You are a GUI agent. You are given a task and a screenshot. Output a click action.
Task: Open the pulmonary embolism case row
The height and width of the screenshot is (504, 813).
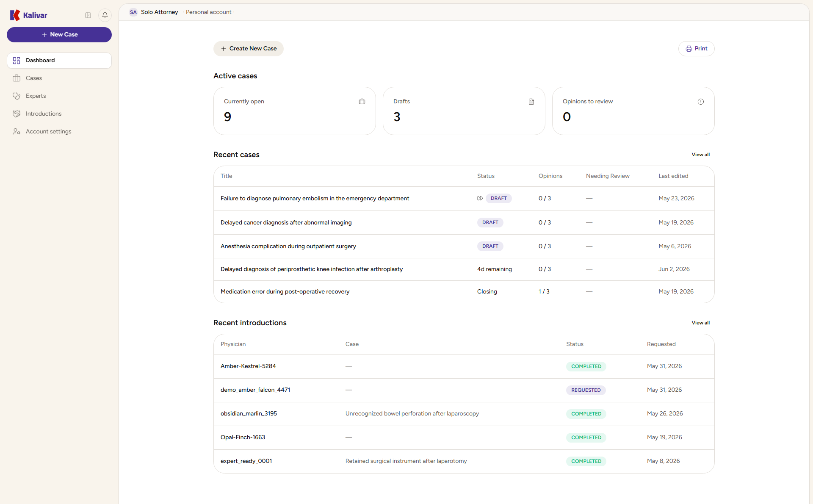pos(464,199)
